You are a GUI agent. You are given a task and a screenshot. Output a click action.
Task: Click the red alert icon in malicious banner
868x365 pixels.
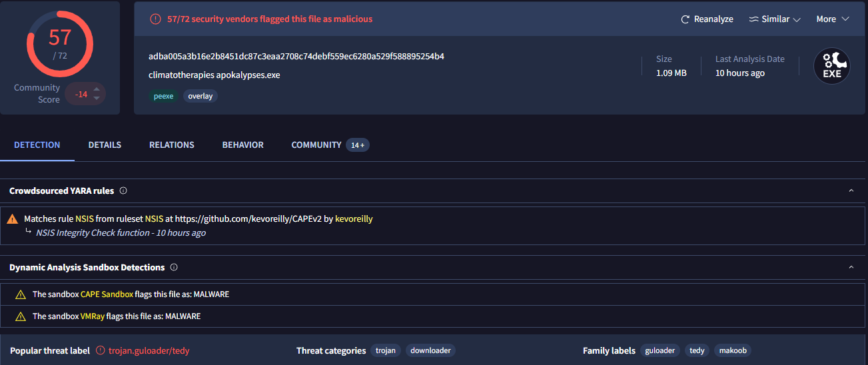tap(155, 19)
